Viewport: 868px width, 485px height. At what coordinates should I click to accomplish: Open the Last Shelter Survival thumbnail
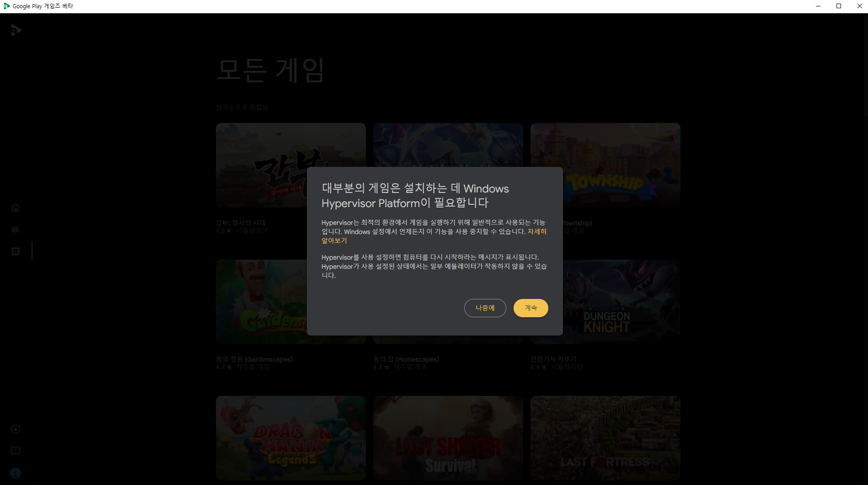(448, 438)
